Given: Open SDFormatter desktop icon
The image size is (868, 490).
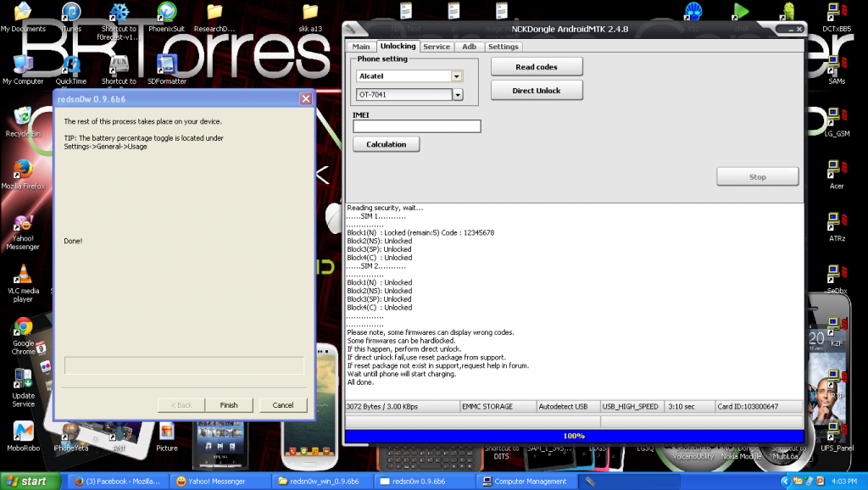Looking at the screenshot, I should coord(166,65).
